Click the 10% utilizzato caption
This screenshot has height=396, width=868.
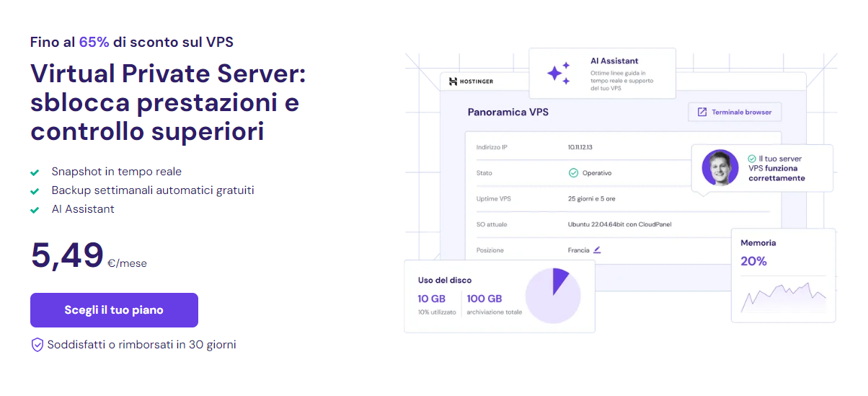click(x=437, y=312)
